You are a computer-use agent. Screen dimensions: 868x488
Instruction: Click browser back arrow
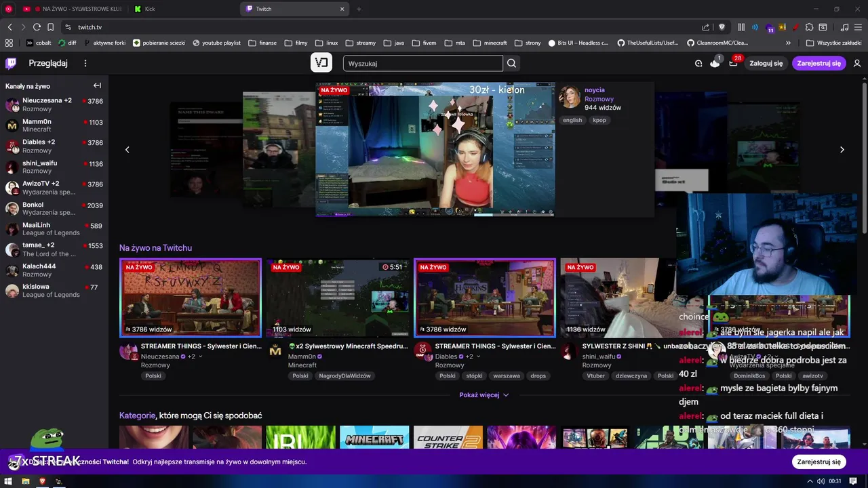[9, 27]
